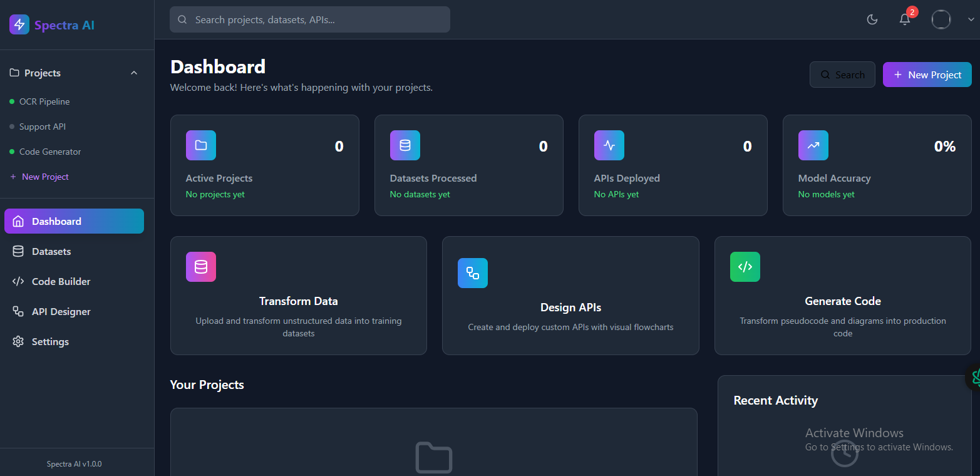Click the Datasets database icon in sidebar
Screen dimensions: 980x476
tap(18, 251)
